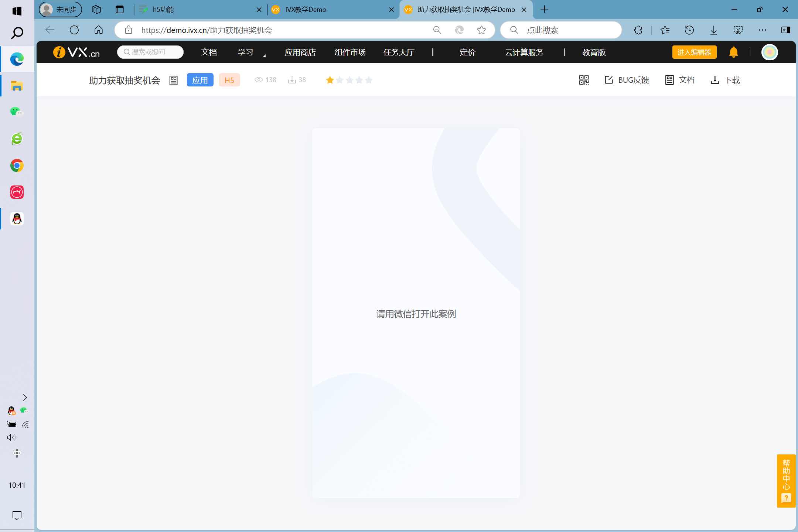The image size is (798, 532).
Task: Rate the demo five stars
Action: 369,80
